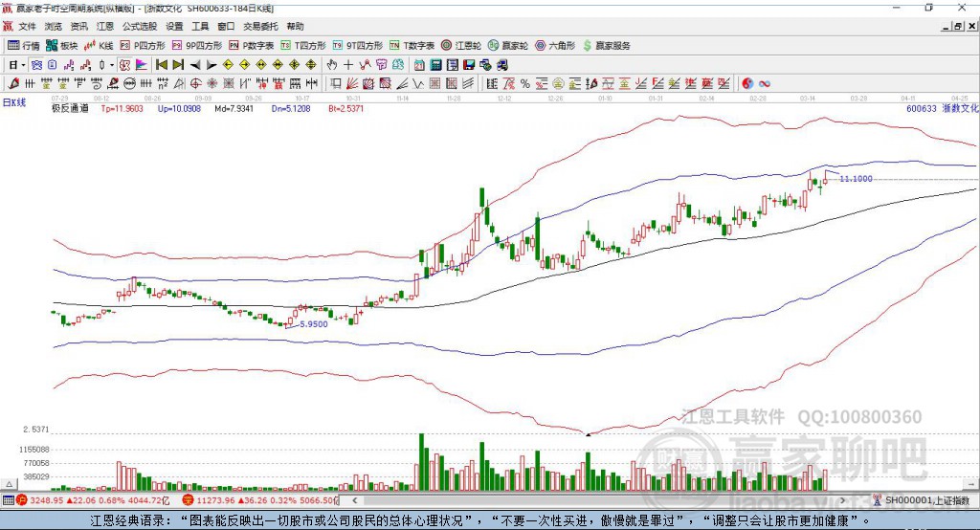This screenshot has width=980, height=530.
Task: Click the colorful flag icon in toolbar
Action: point(142,64)
